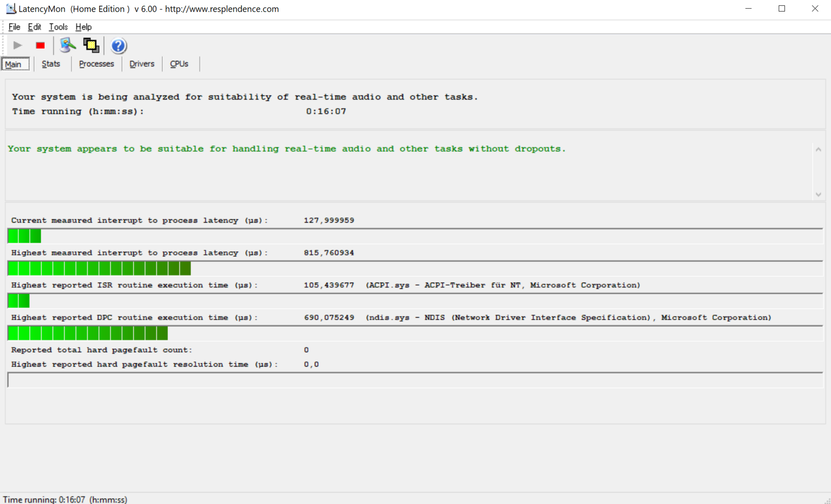Click the LatencyMon app icon in title bar
The width and height of the screenshot is (831, 504).
[x=10, y=9]
